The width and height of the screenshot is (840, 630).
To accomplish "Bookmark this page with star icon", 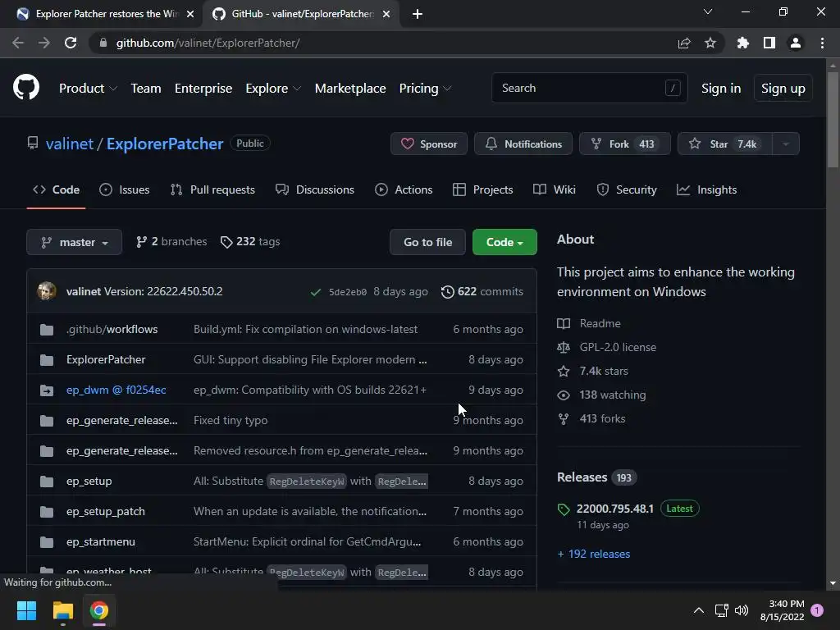I will pos(710,43).
